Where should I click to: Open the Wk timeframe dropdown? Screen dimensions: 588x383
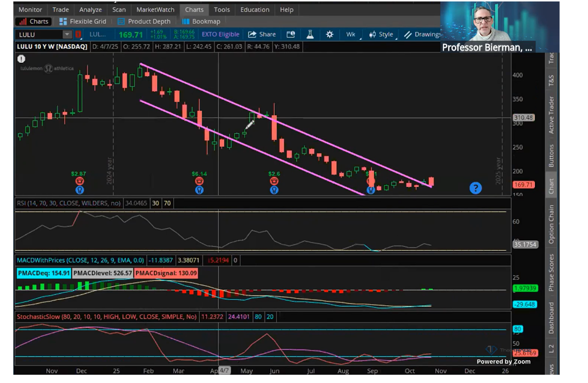[351, 35]
